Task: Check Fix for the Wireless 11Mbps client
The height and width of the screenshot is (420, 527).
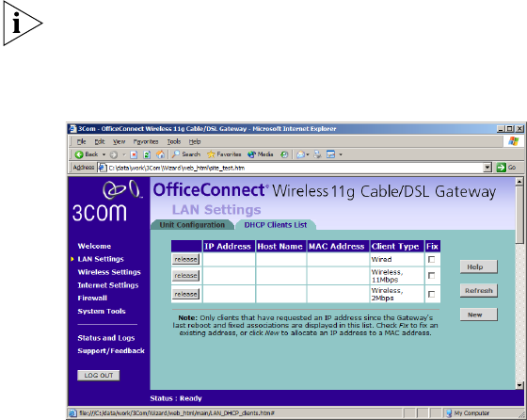Action: coord(432,276)
